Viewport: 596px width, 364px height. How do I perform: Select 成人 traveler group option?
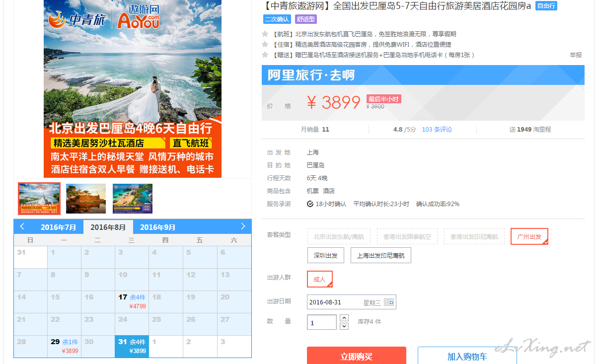[320, 279]
